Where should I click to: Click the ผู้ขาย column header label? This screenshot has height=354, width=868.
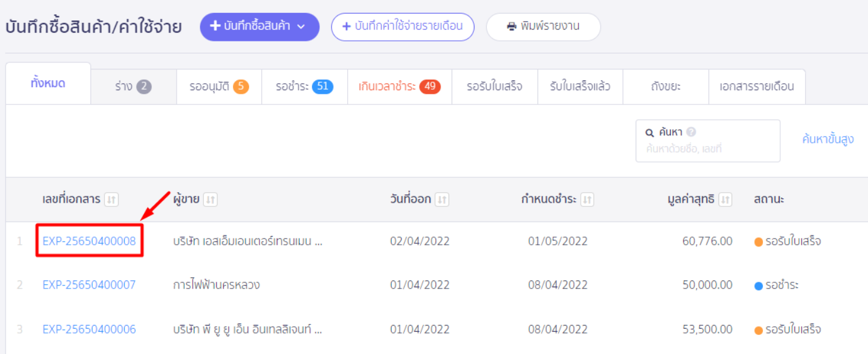point(187,200)
